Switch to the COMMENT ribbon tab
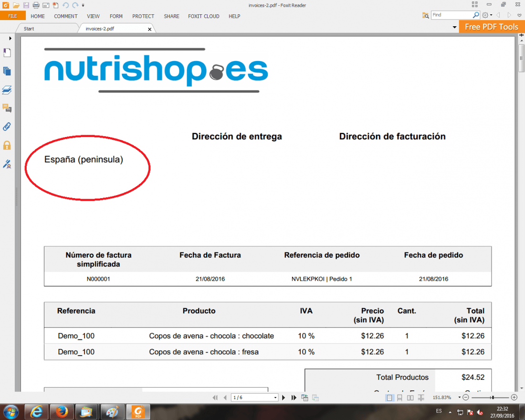The height and width of the screenshot is (420, 525). point(66,16)
